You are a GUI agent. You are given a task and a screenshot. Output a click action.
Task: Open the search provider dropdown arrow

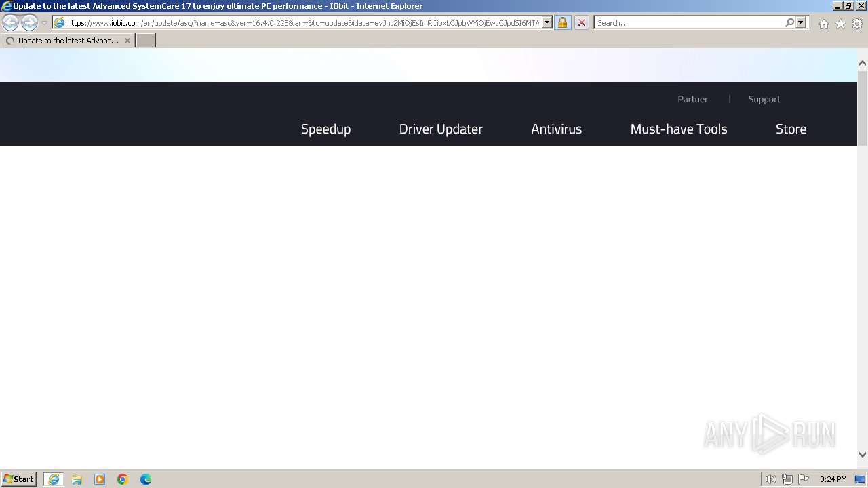tap(801, 22)
